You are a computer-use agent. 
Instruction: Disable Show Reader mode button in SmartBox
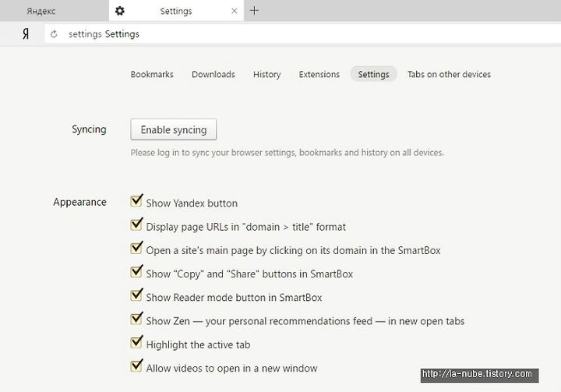point(136,295)
